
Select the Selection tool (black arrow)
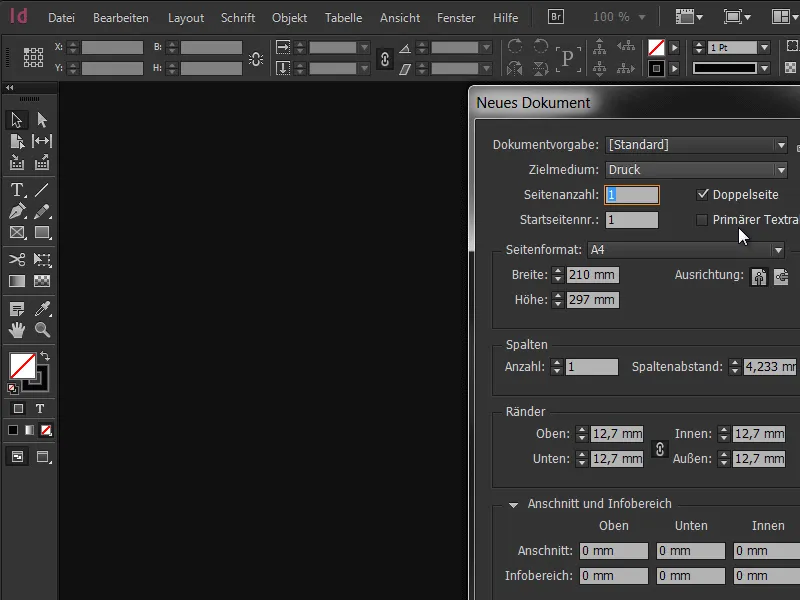[x=17, y=120]
